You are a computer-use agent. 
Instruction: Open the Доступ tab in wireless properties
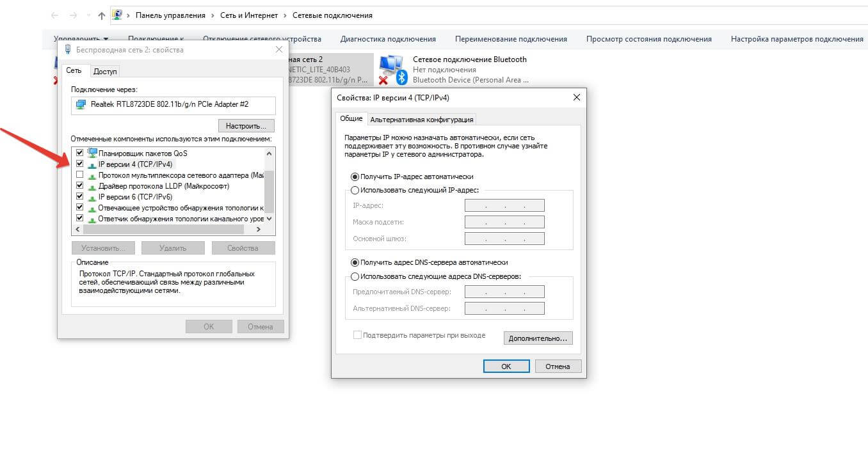pyautogui.click(x=105, y=72)
